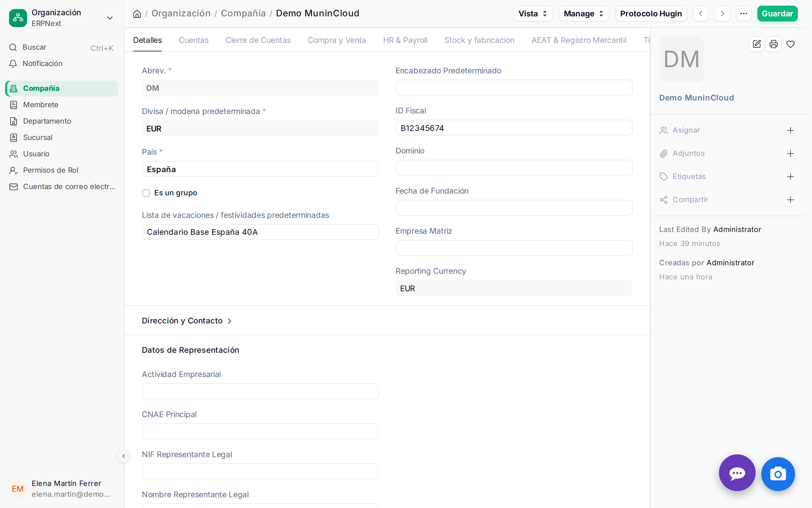Open Compañía breadcrumb link
Image resolution: width=812 pixels, height=508 pixels.
point(243,14)
